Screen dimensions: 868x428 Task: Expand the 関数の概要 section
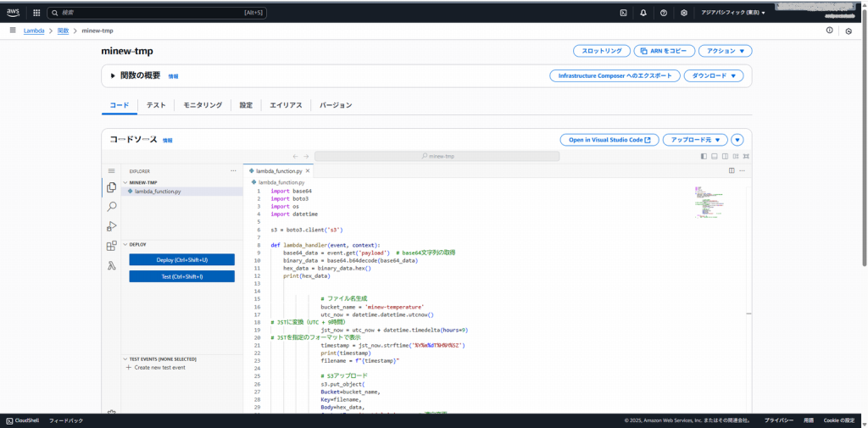(113, 75)
